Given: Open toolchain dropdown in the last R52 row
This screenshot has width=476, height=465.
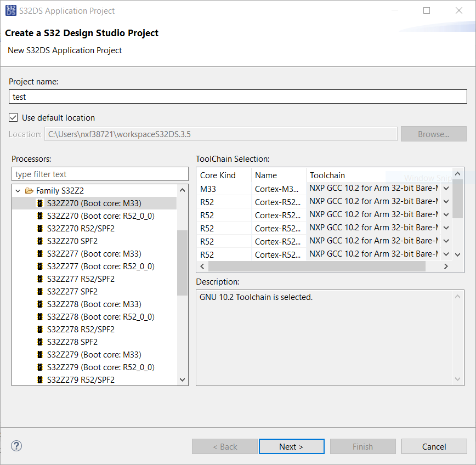Looking at the screenshot, I should [446, 254].
